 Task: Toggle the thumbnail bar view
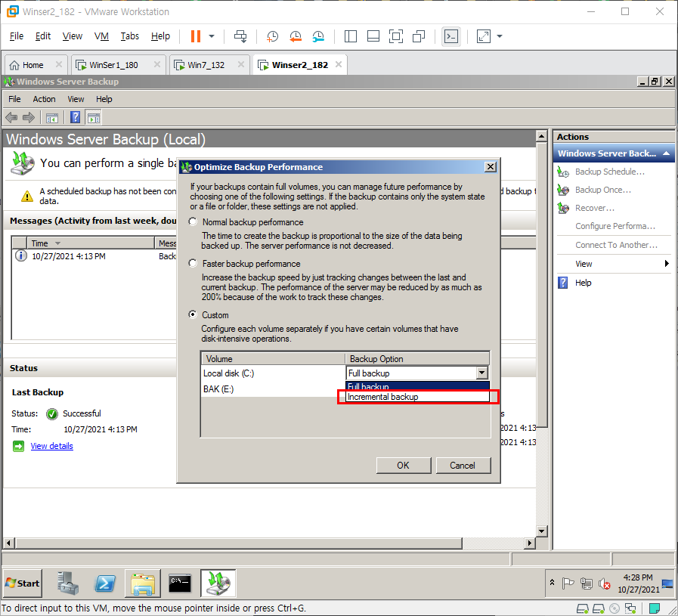(x=373, y=36)
